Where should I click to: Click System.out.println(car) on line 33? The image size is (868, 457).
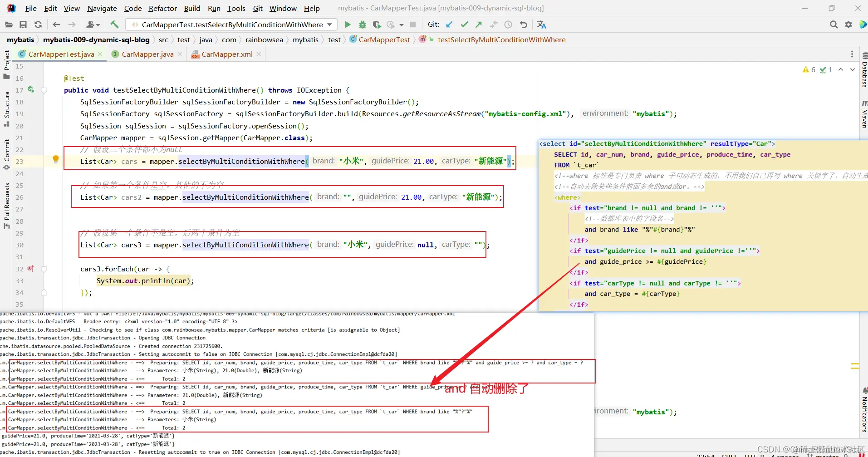(143, 281)
